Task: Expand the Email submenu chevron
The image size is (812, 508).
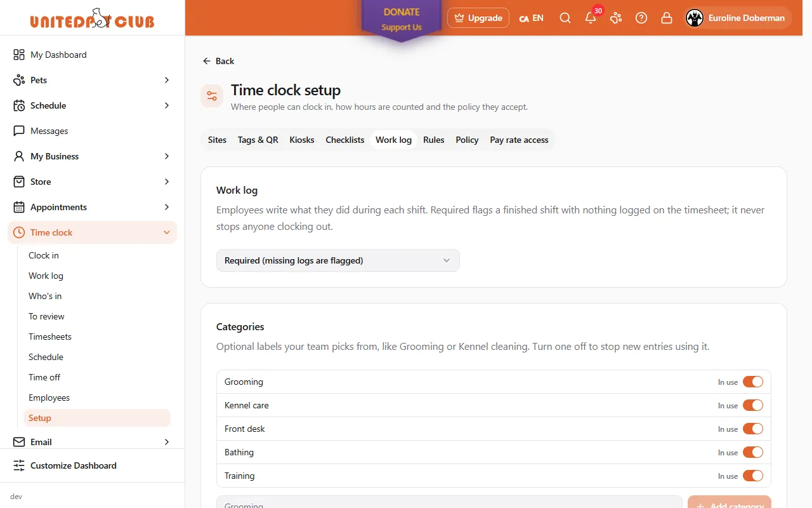Action: coord(167,442)
